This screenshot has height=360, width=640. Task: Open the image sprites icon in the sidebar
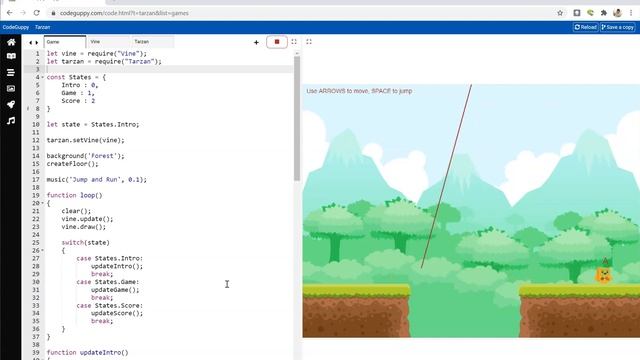pyautogui.click(x=11, y=89)
